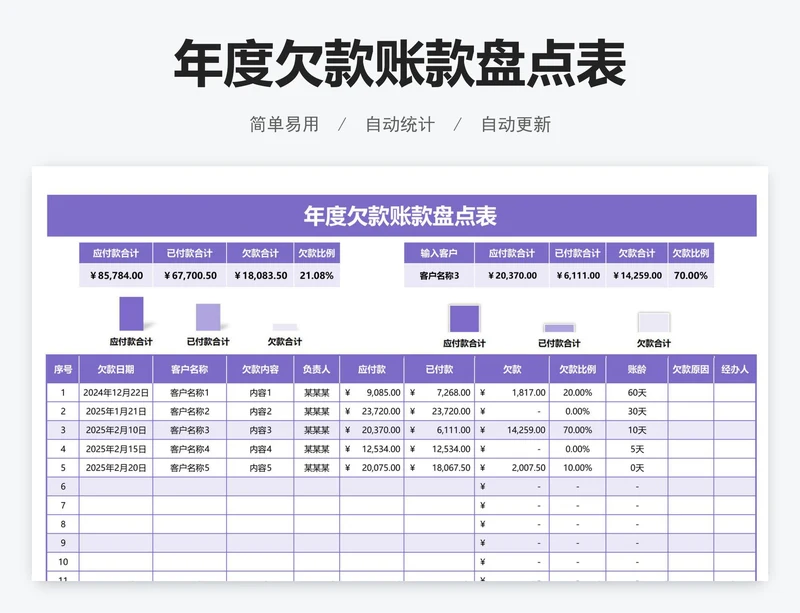Click date cell 2025年2月20日
This screenshot has height=613, width=800.
point(116,468)
